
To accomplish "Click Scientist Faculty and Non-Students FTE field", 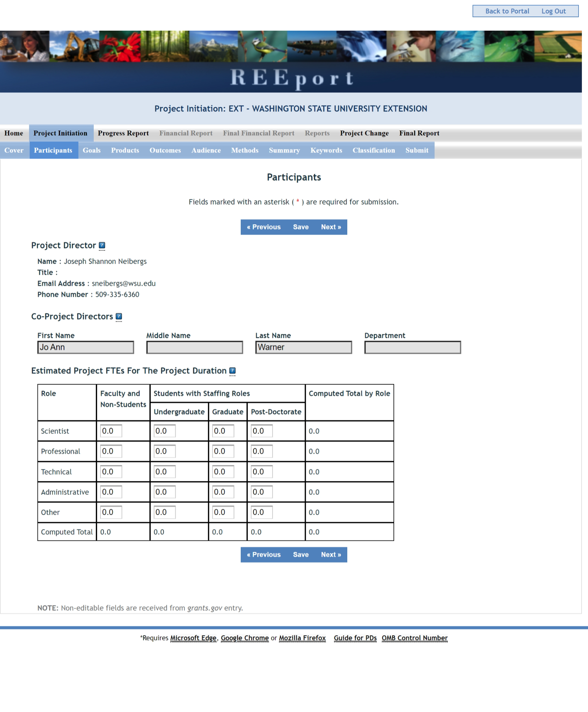I will [111, 431].
